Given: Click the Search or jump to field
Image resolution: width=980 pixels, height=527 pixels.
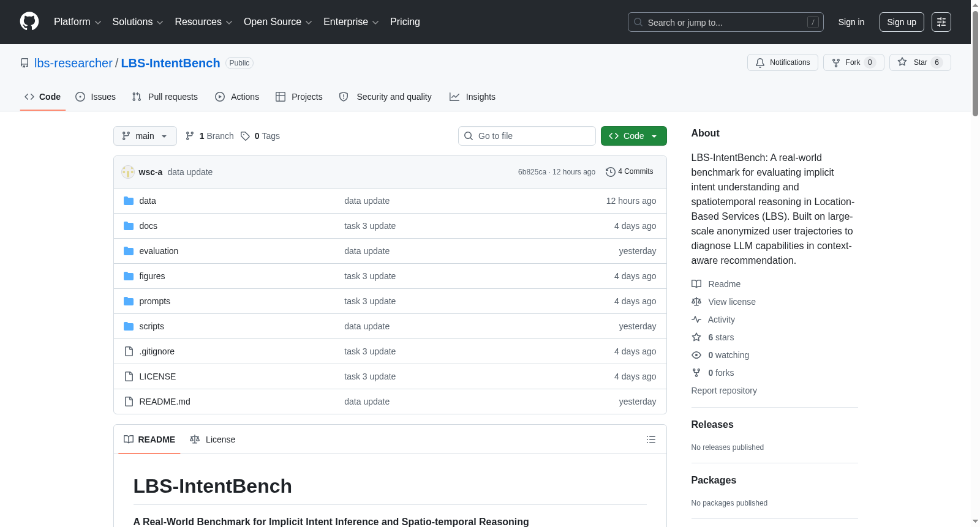Looking at the screenshot, I should point(726,22).
